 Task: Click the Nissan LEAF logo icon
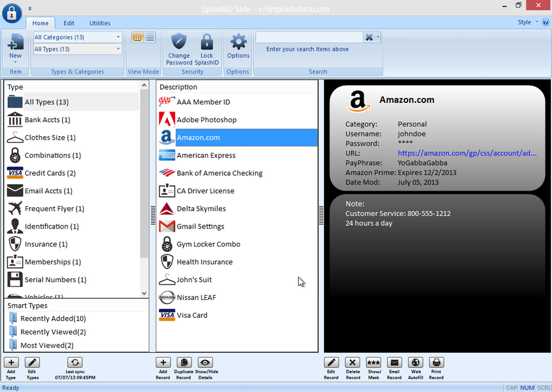click(167, 297)
